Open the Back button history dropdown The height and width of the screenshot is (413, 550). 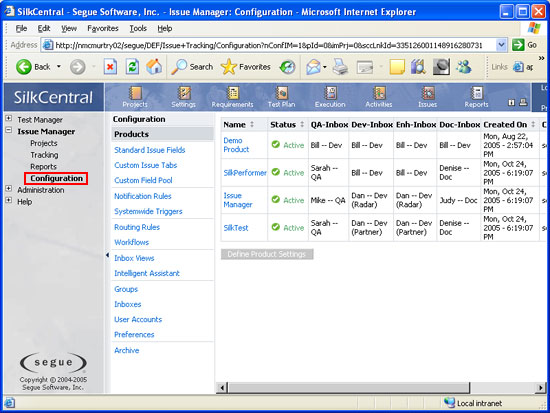(x=59, y=66)
